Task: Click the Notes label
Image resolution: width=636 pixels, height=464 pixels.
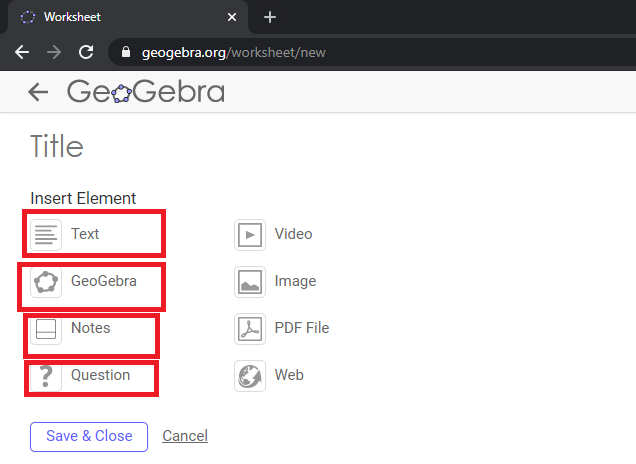Action: (x=90, y=328)
